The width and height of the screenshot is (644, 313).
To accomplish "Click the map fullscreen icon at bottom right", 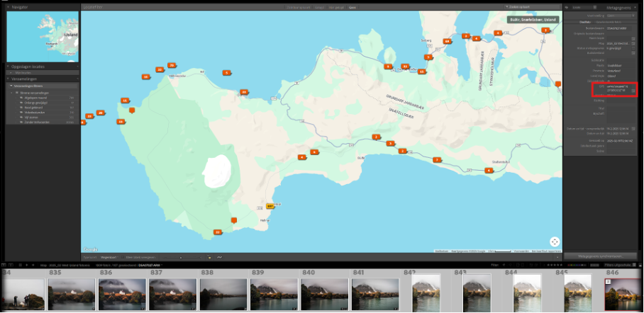I will point(555,241).
